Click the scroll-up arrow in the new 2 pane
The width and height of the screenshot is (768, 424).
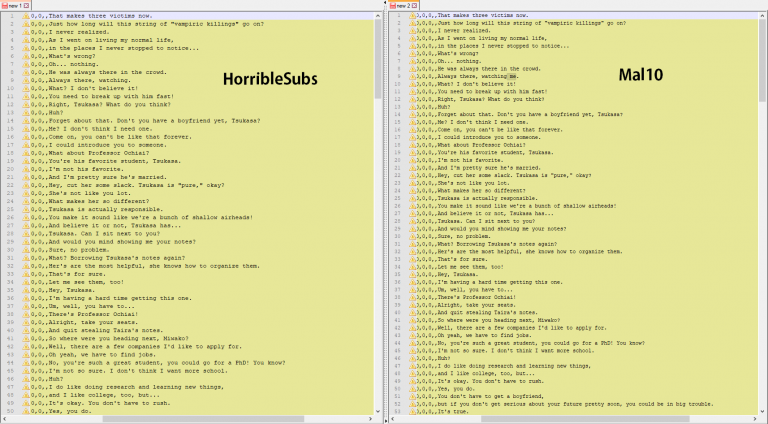pos(763,16)
